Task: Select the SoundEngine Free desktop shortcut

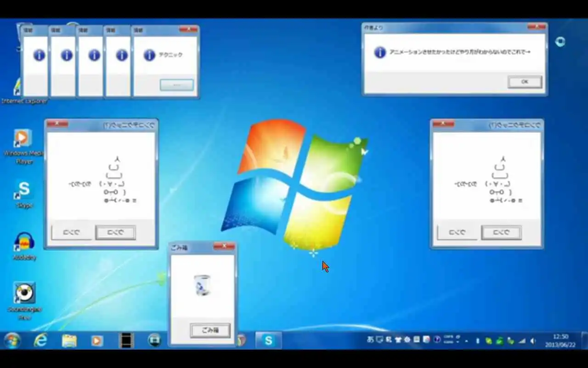Action: tap(24, 301)
